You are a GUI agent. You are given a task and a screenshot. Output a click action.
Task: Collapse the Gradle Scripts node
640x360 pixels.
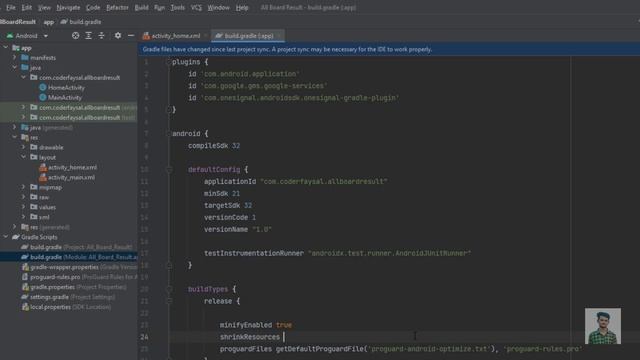pyautogui.click(x=6, y=237)
